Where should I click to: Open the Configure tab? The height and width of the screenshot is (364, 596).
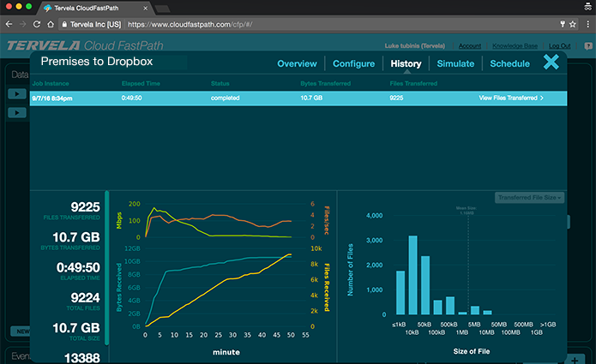coord(353,63)
